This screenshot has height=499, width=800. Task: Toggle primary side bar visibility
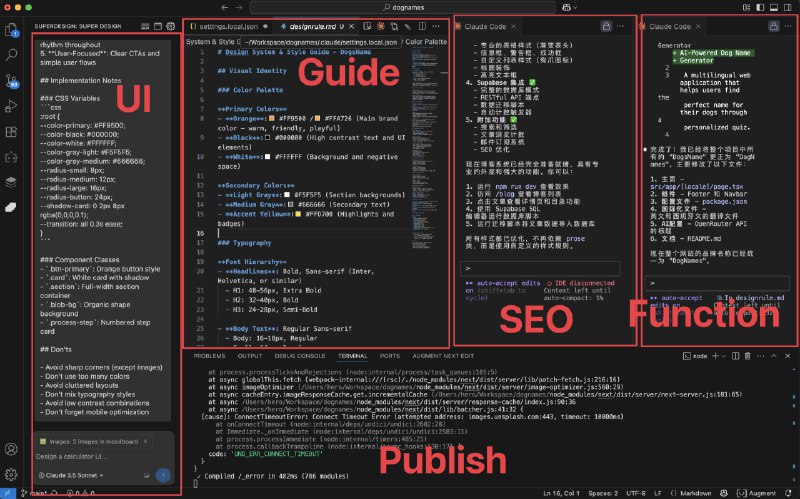click(760, 7)
